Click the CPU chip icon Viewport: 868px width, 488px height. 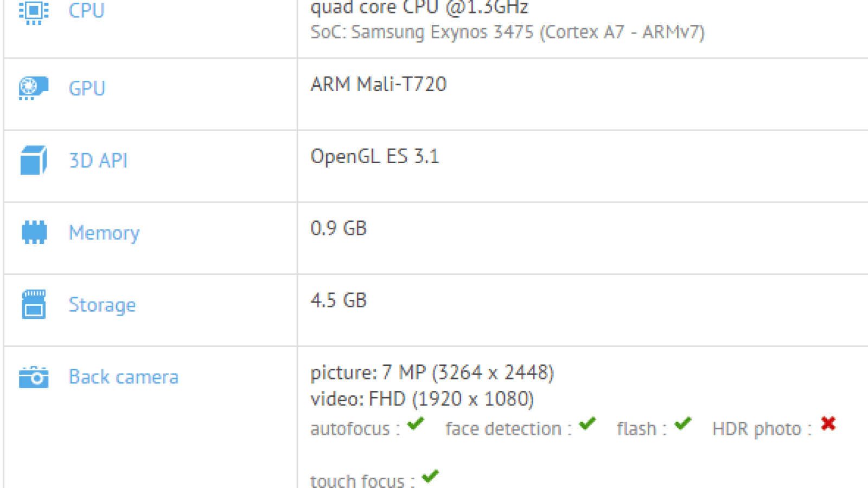pos(34,12)
